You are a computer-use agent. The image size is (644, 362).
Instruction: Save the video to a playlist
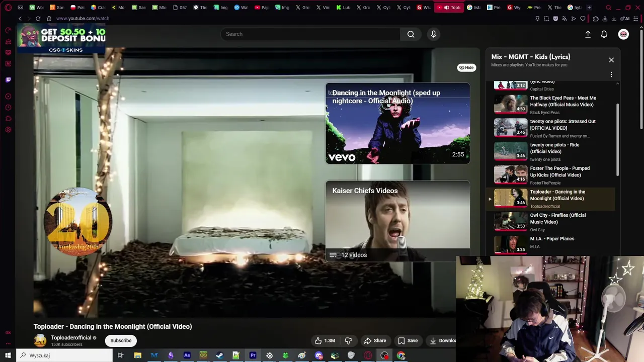tap(408, 340)
